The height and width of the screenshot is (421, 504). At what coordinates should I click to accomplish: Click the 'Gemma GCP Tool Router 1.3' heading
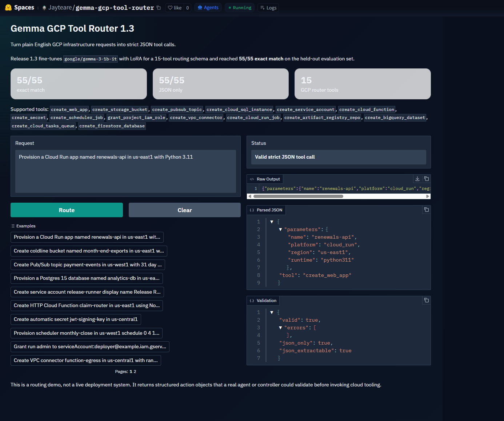72,28
